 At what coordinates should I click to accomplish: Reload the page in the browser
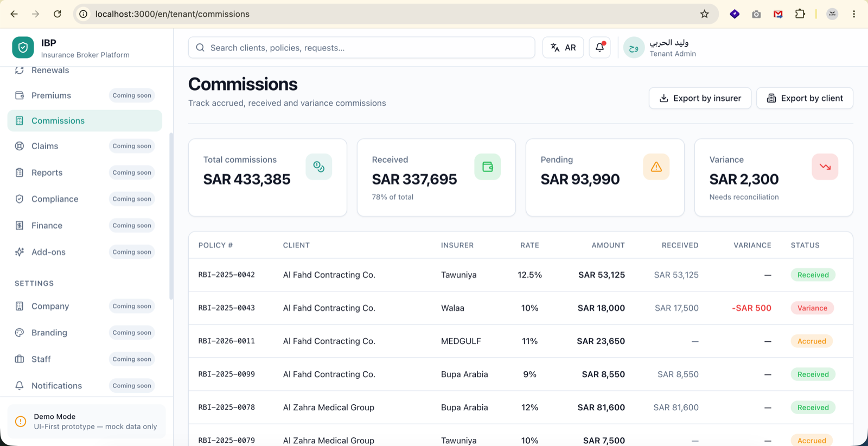pyautogui.click(x=57, y=14)
